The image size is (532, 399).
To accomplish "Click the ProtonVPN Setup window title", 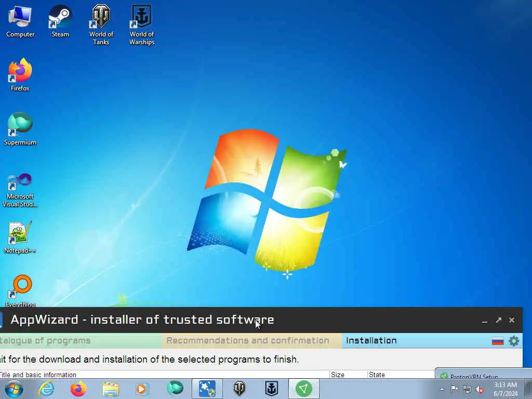I will click(x=474, y=376).
